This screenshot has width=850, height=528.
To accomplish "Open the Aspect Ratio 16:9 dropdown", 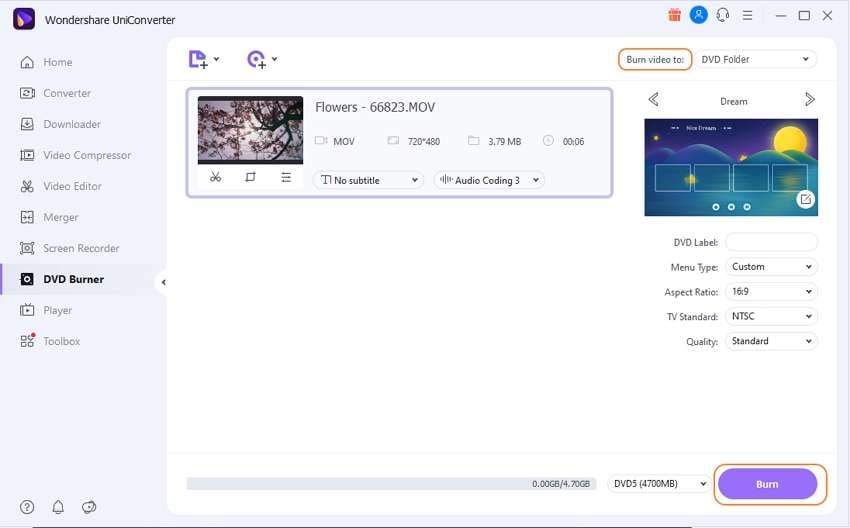I will coord(771,292).
